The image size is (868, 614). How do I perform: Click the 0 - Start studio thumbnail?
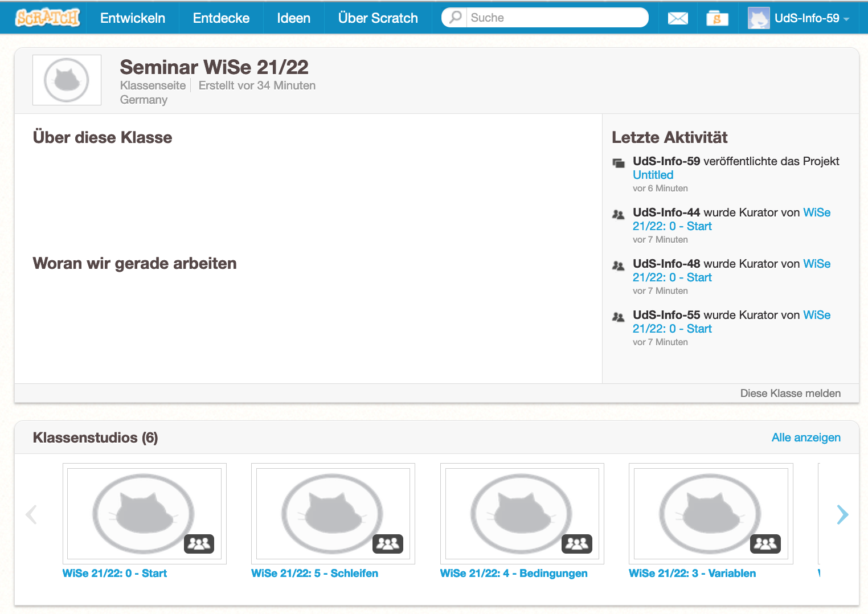pos(145,514)
